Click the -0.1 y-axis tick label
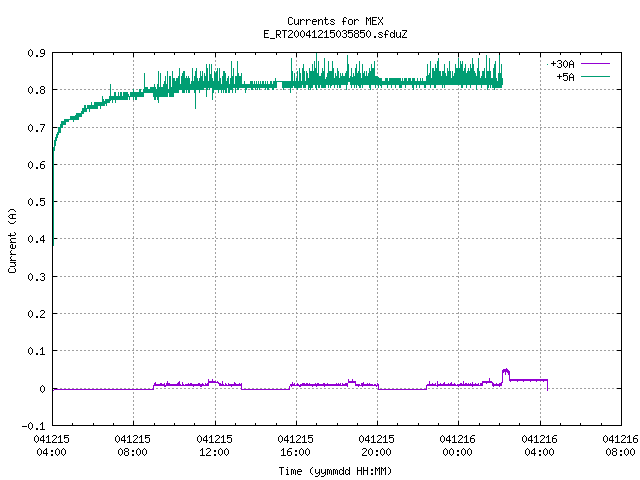The height and width of the screenshot is (480, 640). tap(33, 426)
